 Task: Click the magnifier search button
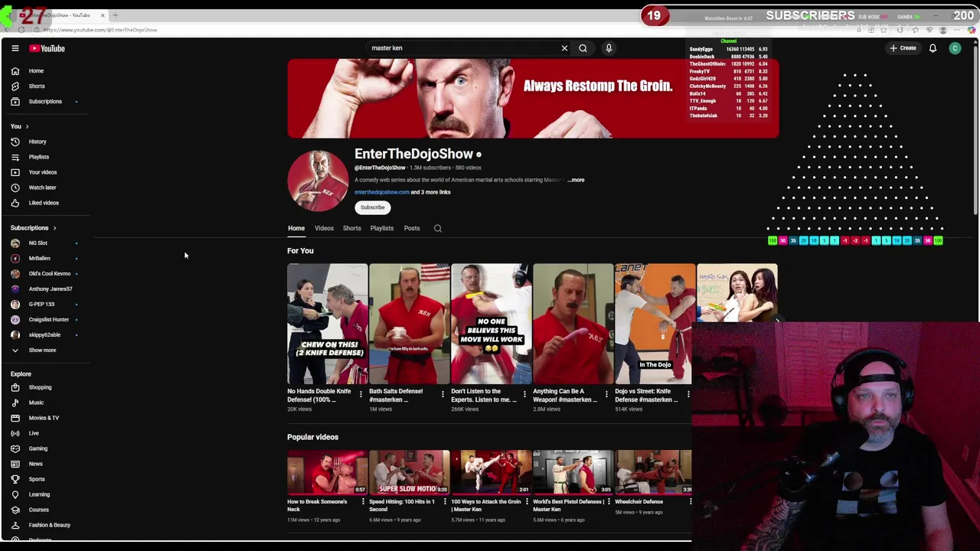583,48
